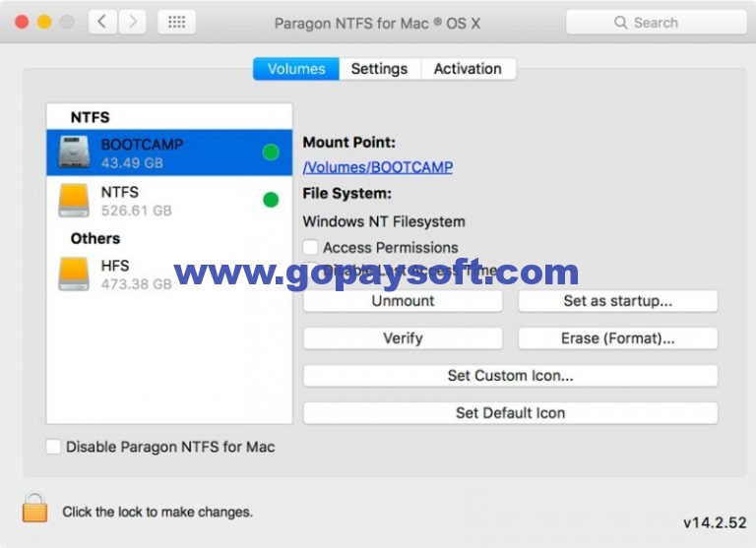Click into the Search field

[x=657, y=23]
